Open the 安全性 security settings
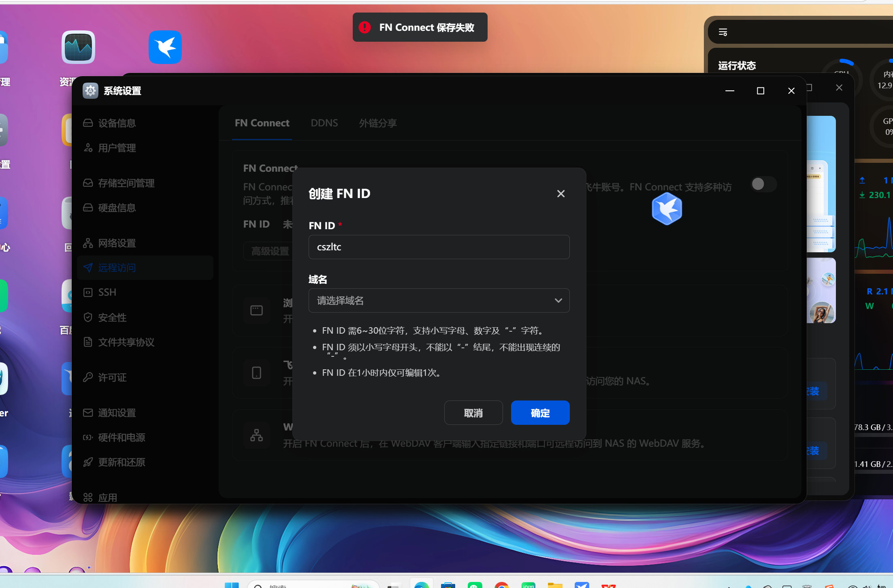Screen dimensions: 893x588 112,317
